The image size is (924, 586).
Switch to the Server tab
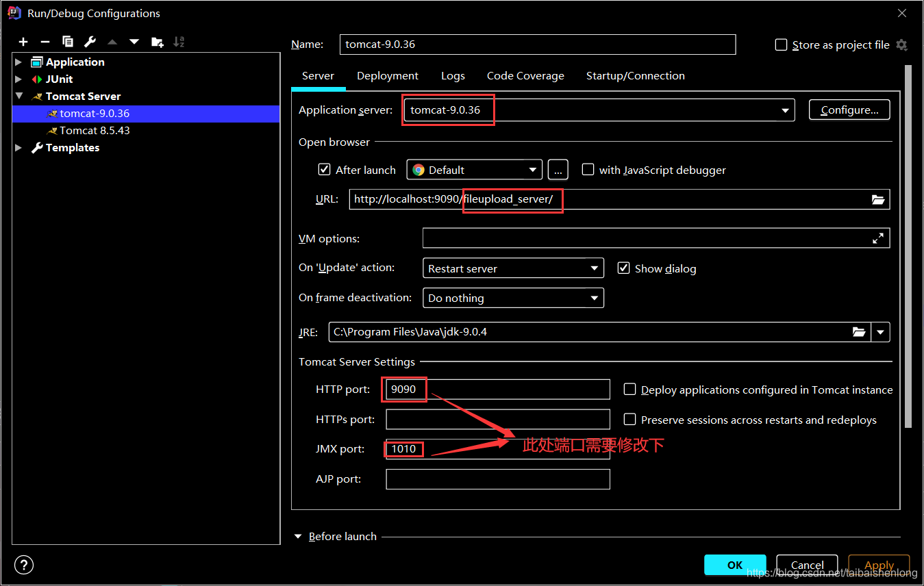point(319,76)
